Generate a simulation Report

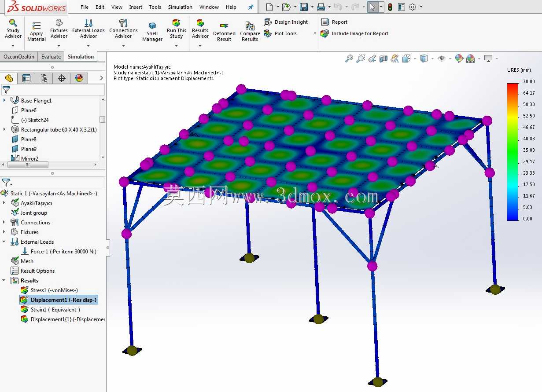point(334,22)
